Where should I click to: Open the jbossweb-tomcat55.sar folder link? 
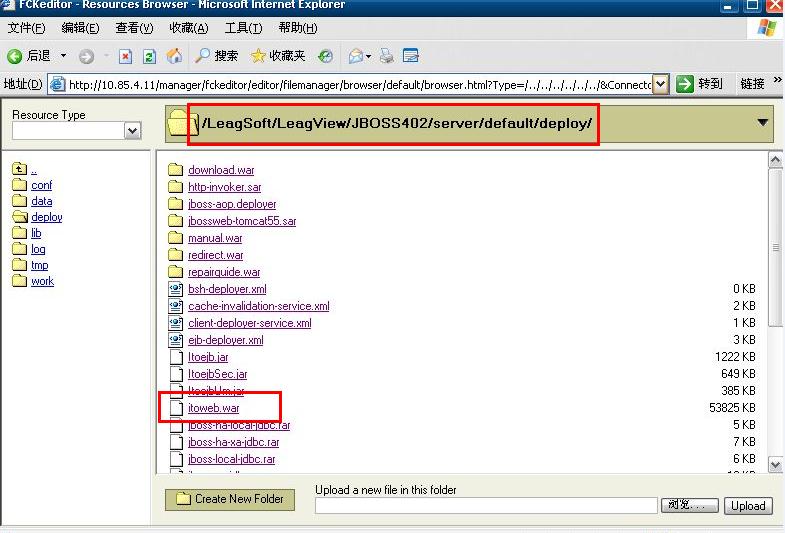pos(242,221)
